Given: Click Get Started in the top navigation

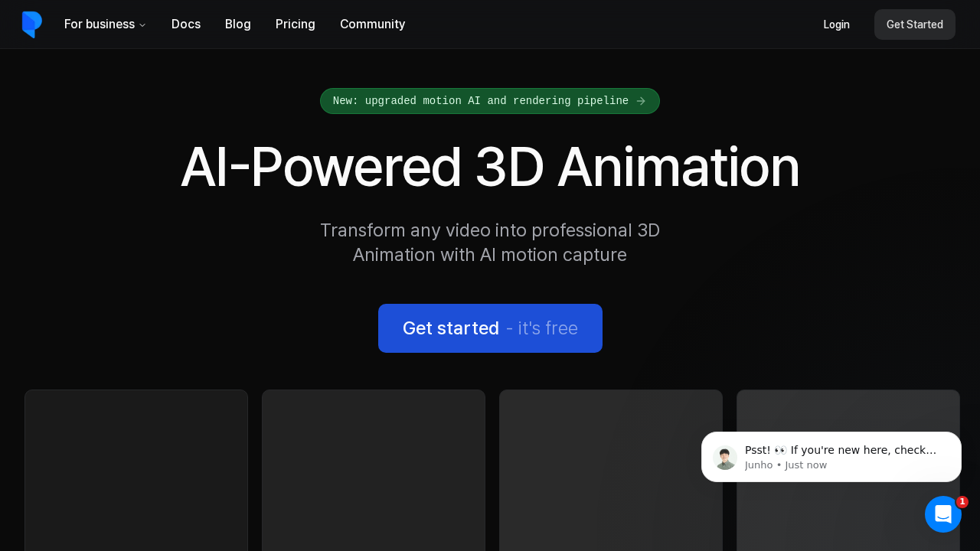Looking at the screenshot, I should 914,24.
